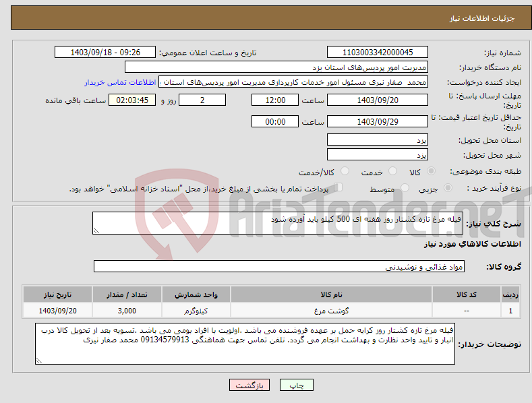Toggle the اسناد خزانه اسلامی payment checkbox

point(338,187)
